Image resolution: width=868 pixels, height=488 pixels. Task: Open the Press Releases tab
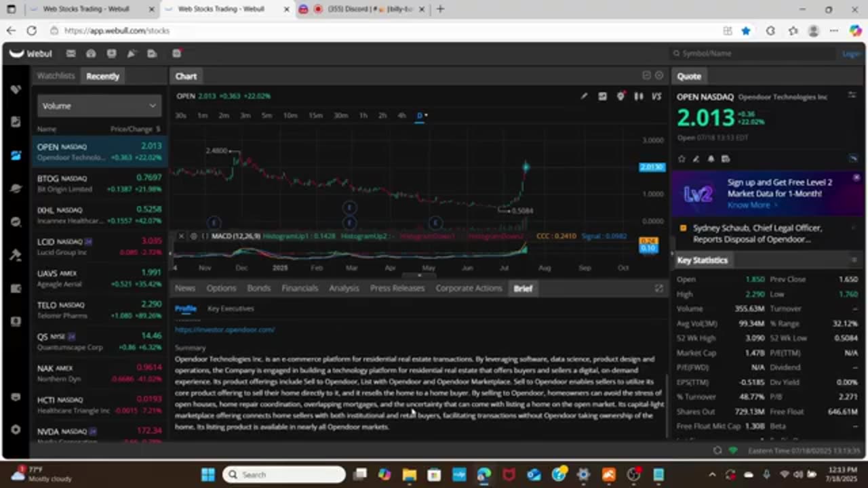pos(397,288)
